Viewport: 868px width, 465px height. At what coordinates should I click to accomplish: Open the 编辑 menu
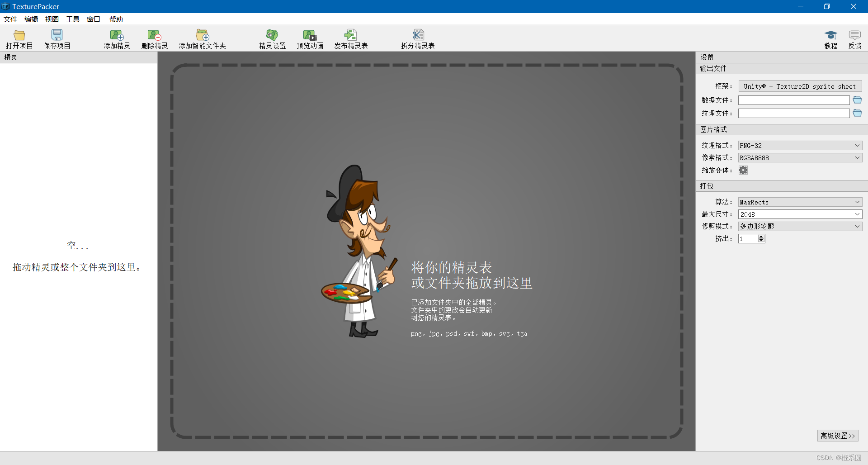click(31, 19)
